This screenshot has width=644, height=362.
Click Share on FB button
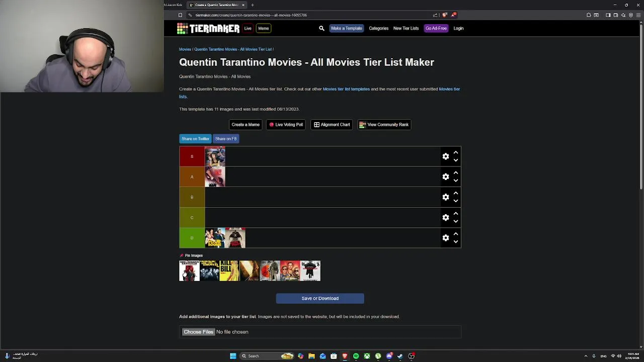226,139
